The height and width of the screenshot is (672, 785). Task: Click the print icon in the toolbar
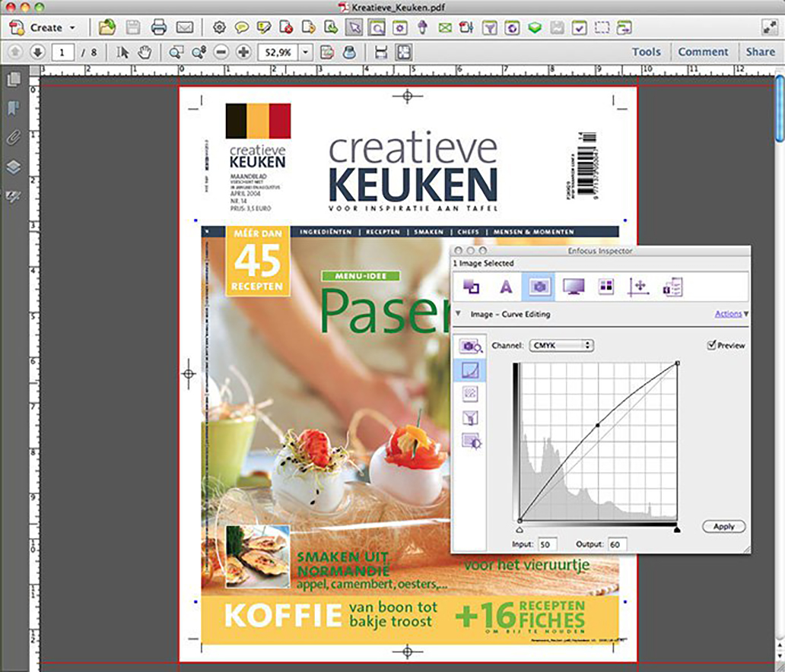[x=158, y=27]
